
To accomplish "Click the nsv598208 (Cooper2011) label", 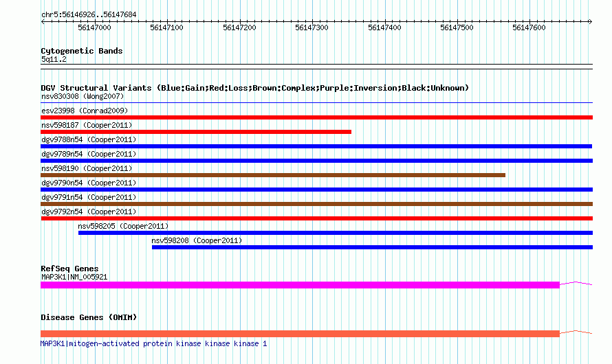I will click(197, 240).
